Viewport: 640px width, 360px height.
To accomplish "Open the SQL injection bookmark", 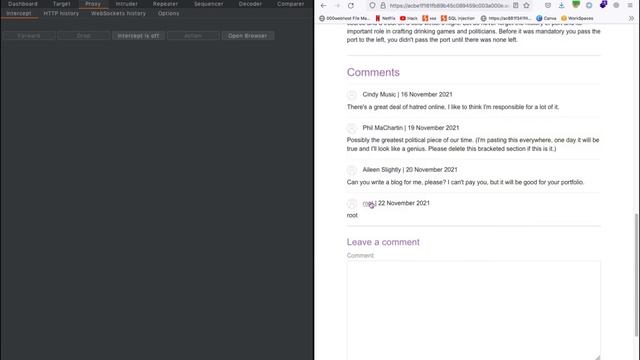I will (458, 18).
